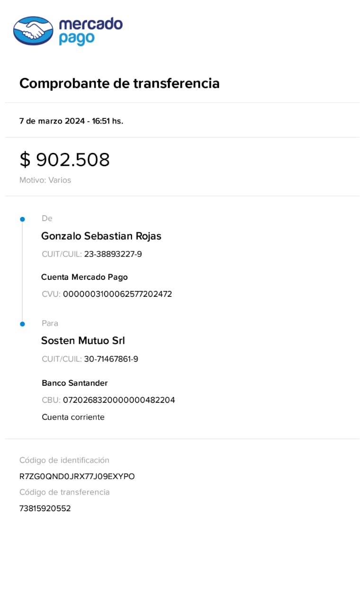364x606 pixels.
Task: Click the Cuenta Mercado Pago label
Action: coord(84,277)
